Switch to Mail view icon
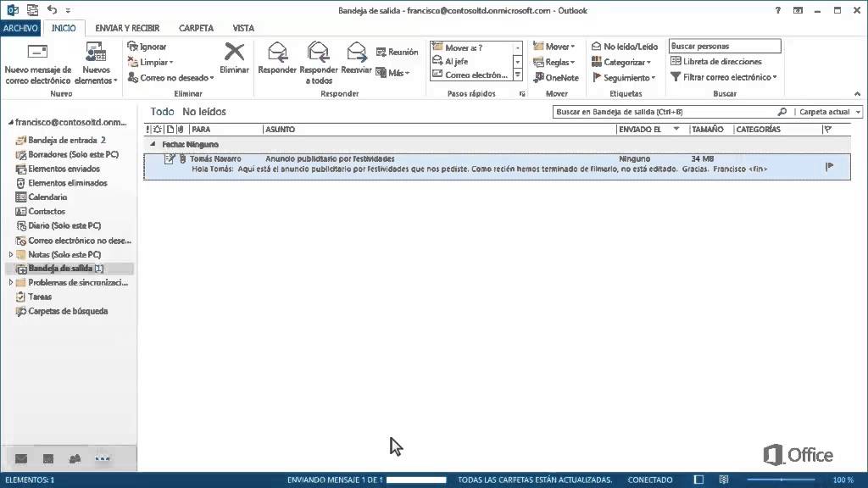 (21, 458)
